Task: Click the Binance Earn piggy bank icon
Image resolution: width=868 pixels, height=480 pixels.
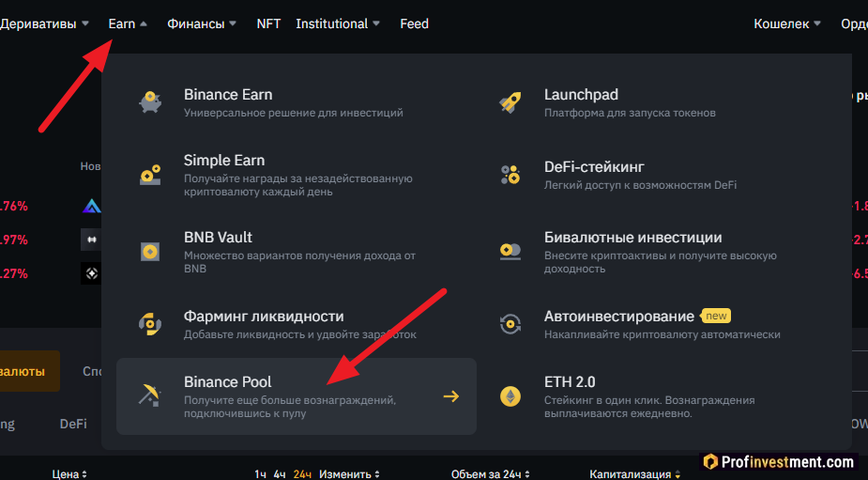Action: pos(150,102)
